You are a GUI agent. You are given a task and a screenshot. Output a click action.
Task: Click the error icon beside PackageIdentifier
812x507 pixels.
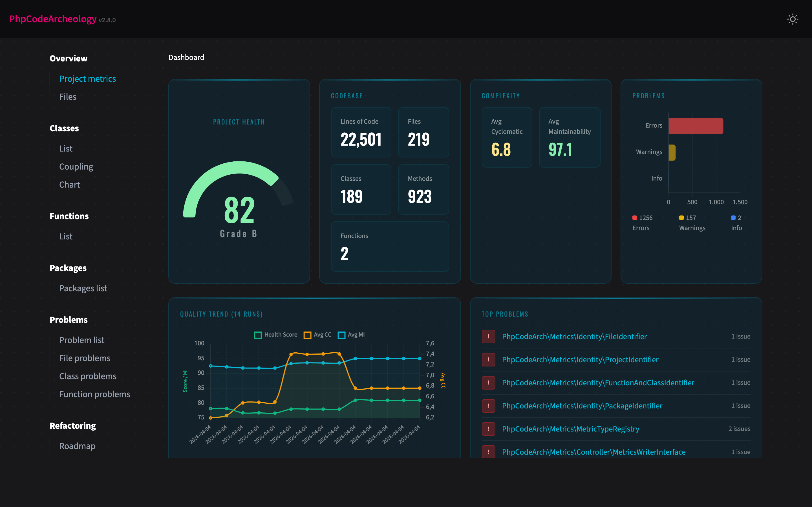[489, 406]
